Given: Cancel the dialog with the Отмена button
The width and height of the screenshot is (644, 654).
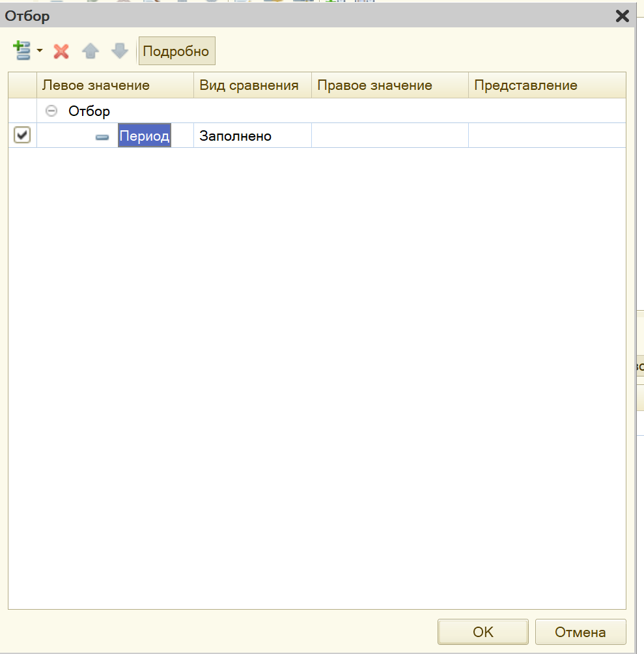Looking at the screenshot, I should 581,632.
